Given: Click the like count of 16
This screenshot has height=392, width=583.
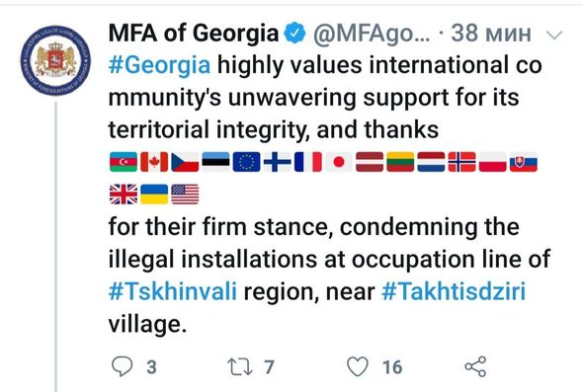Looking at the screenshot, I should (392, 367).
